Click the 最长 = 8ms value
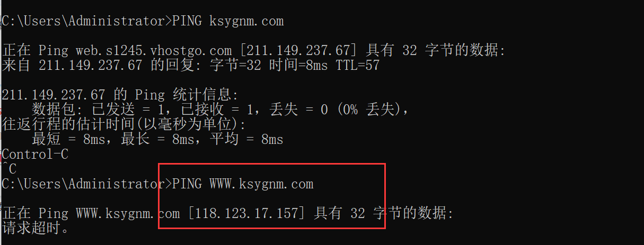This screenshot has height=245, width=644. click(x=157, y=140)
